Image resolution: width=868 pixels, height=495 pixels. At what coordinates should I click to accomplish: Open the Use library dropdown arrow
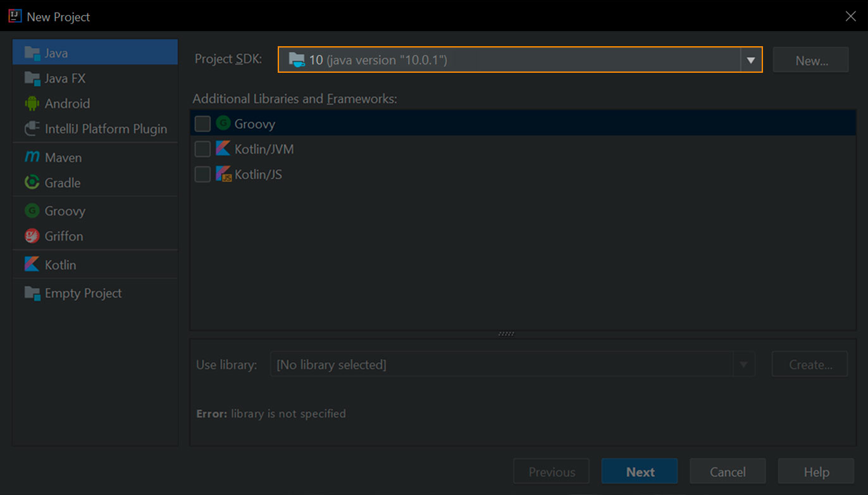pyautogui.click(x=744, y=365)
